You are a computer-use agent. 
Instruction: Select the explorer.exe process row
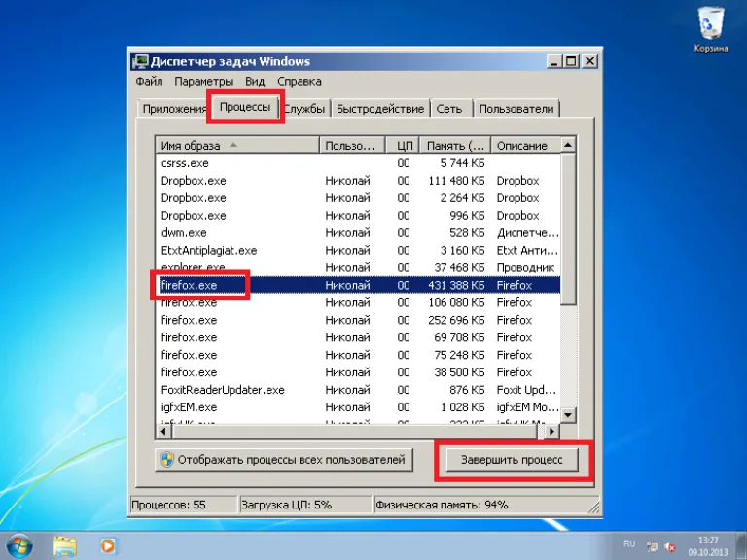(x=358, y=268)
